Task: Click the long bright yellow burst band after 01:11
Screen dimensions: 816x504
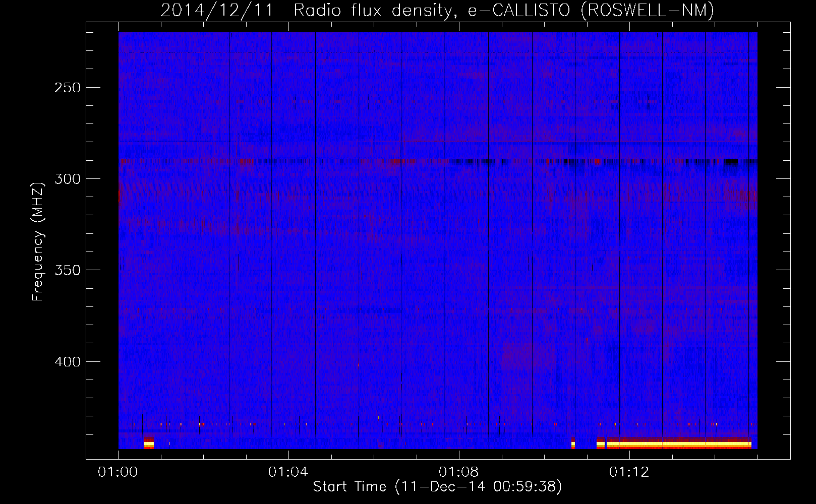Action: [679, 444]
